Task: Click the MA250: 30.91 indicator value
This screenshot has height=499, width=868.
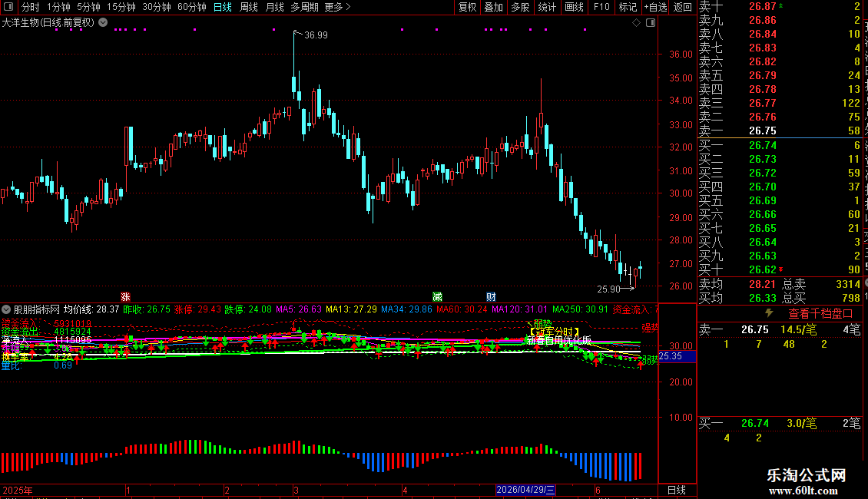Action: (580, 309)
